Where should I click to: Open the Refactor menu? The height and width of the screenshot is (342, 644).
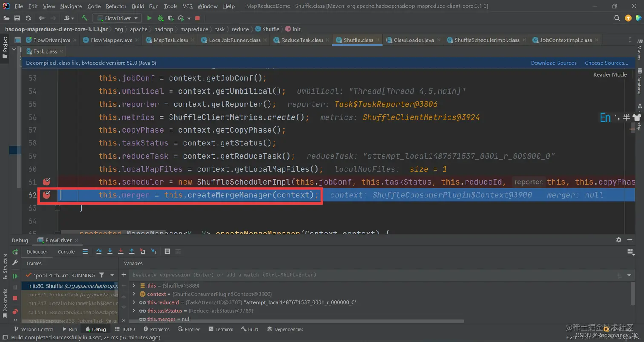tap(116, 6)
